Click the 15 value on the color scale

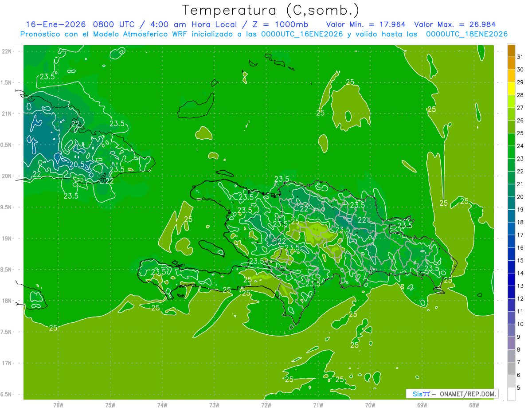[x=520, y=260]
